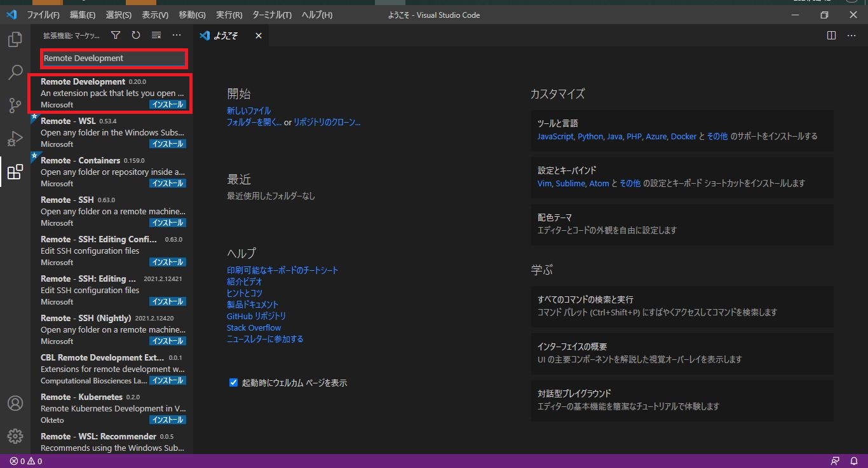Refresh the extensions list

136,36
